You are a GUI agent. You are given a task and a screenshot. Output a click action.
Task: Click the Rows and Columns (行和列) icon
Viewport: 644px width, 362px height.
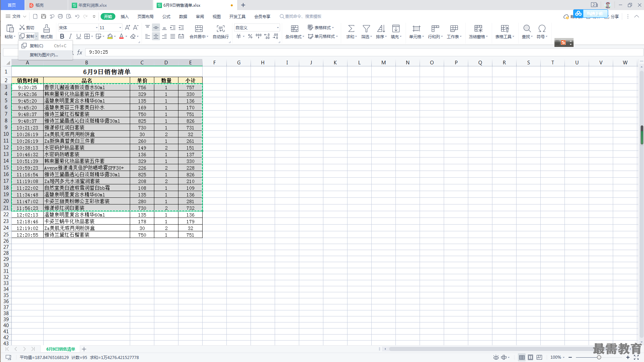pos(435,28)
